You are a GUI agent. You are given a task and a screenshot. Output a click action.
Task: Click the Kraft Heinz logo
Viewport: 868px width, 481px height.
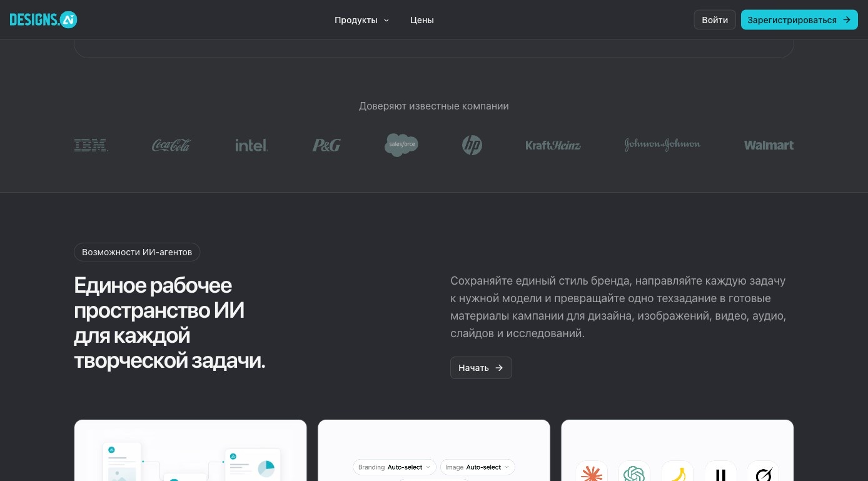pos(553,145)
